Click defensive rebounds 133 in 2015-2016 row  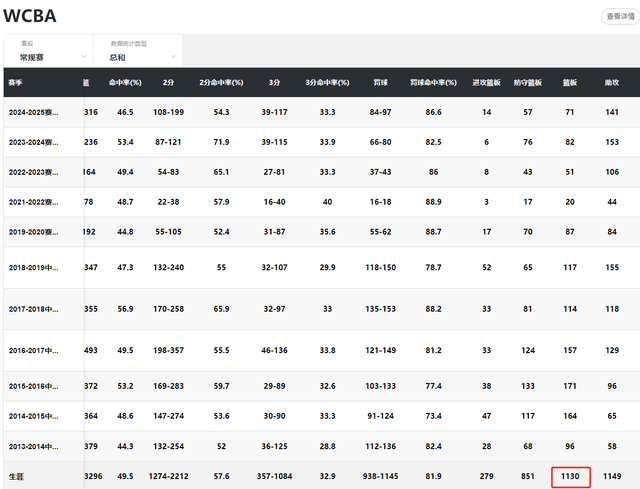528,386
